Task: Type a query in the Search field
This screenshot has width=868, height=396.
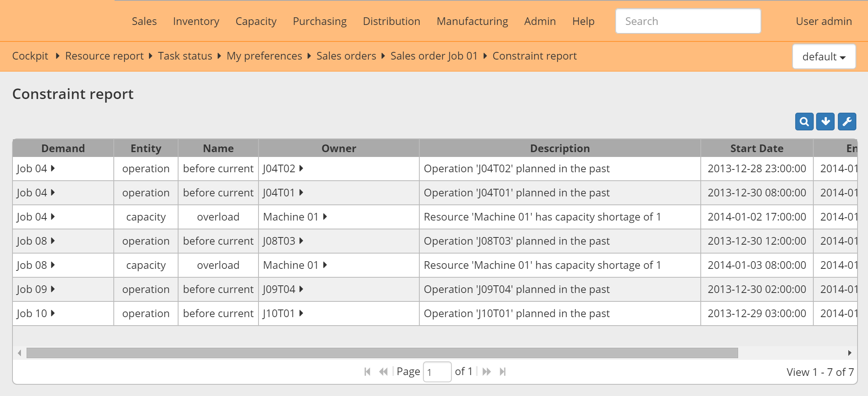Action: pos(688,21)
